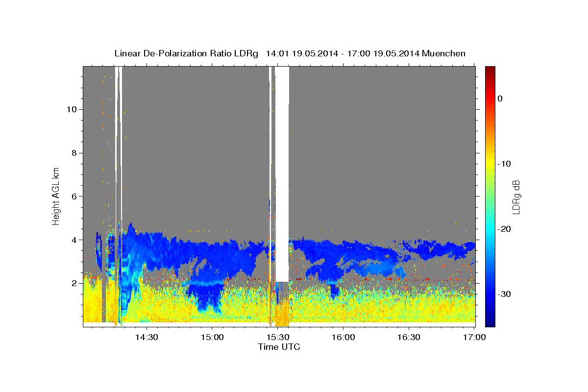Click the wide white data gap near 15:30

(x=282, y=174)
